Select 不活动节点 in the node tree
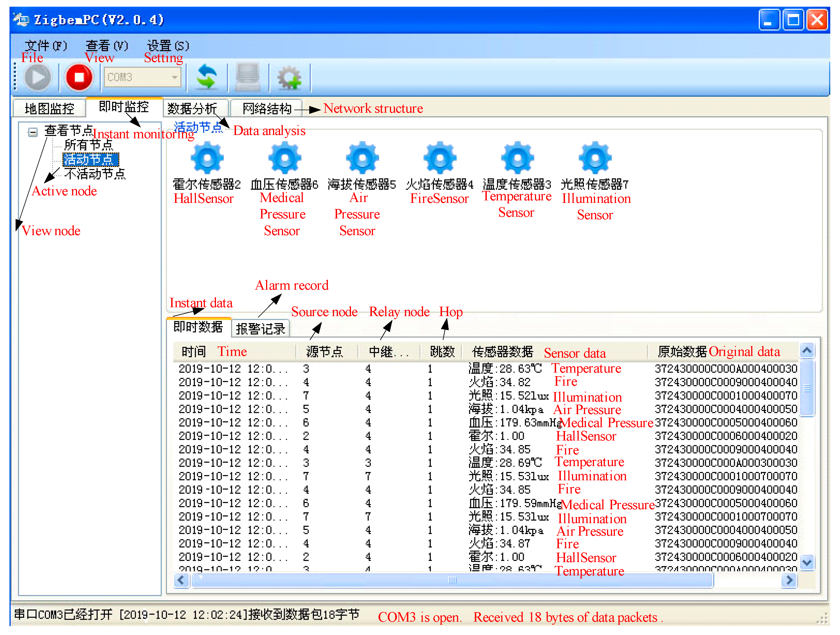The height and width of the screenshot is (635, 840). [x=95, y=174]
